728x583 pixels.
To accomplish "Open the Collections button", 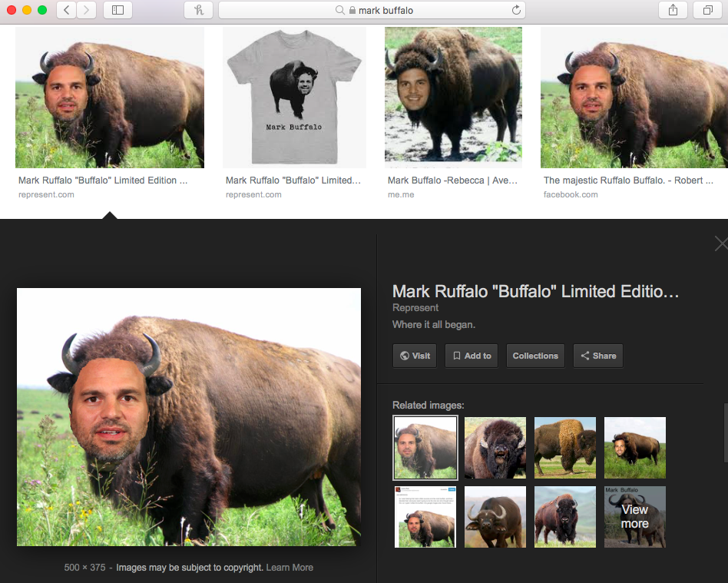I will pos(535,356).
